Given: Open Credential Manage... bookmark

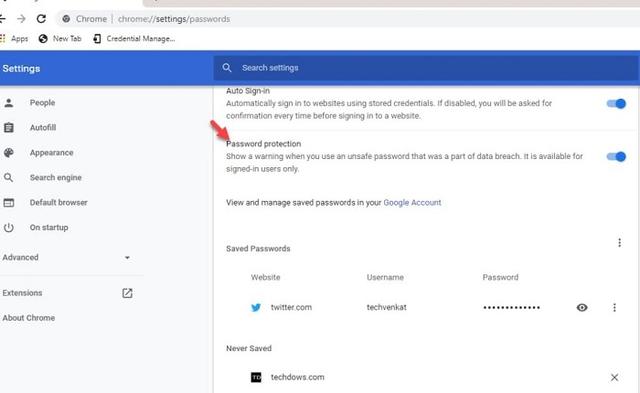Looking at the screenshot, I should 134,38.
